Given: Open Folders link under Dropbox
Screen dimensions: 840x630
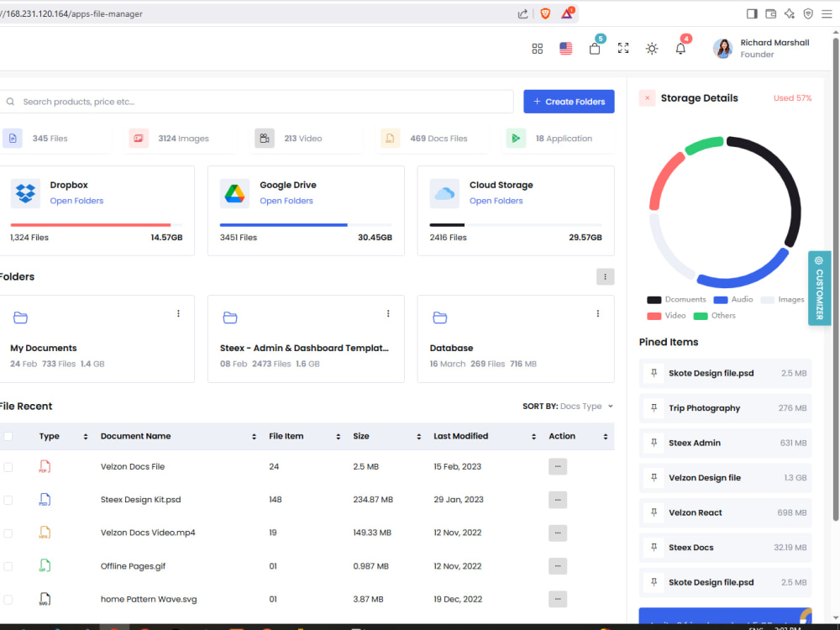Looking at the screenshot, I should pyautogui.click(x=76, y=201).
